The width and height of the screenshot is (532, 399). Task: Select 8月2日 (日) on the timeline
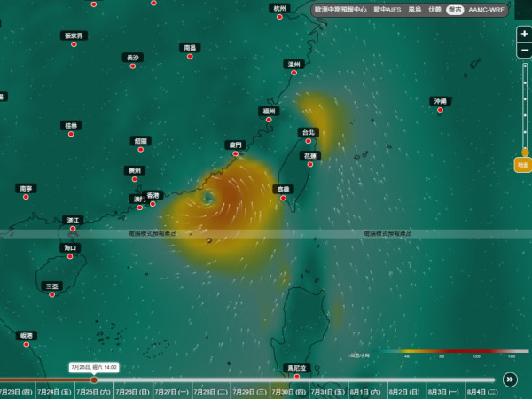click(x=406, y=392)
